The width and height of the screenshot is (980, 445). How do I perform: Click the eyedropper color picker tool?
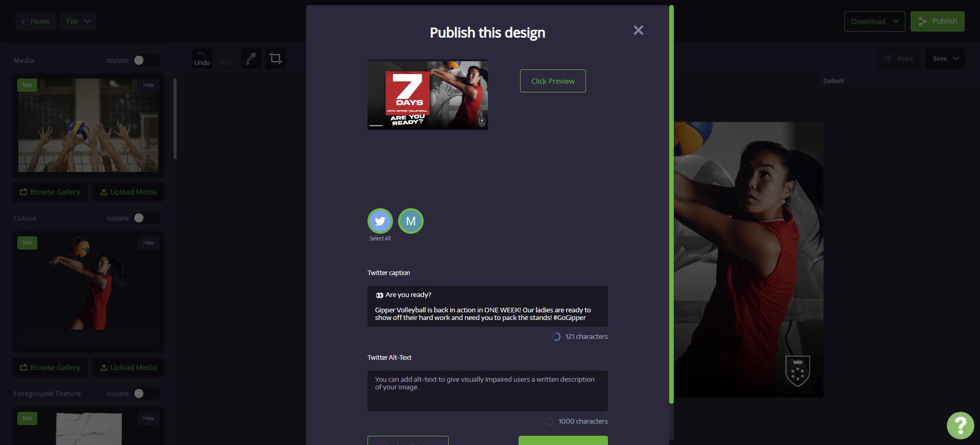[x=251, y=59]
